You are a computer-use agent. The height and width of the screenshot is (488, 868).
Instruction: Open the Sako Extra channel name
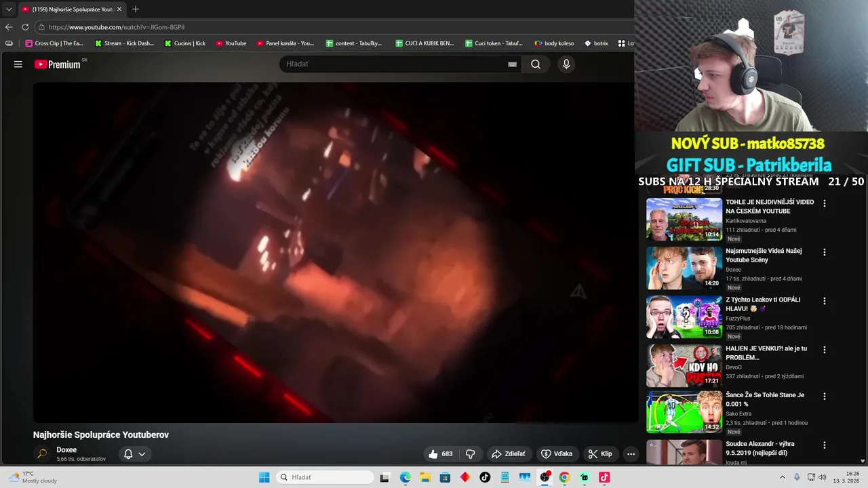click(x=738, y=413)
